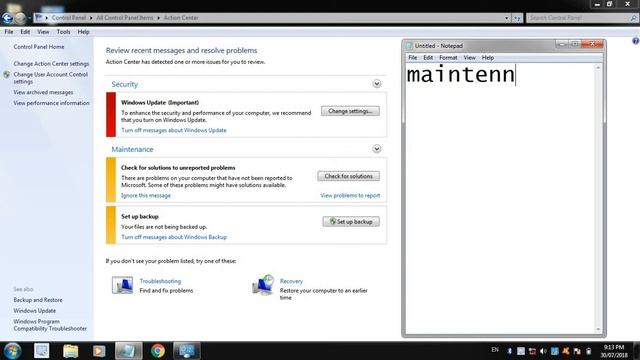Open the Control Panel View menu
The width and height of the screenshot is (640, 360).
click(x=43, y=31)
